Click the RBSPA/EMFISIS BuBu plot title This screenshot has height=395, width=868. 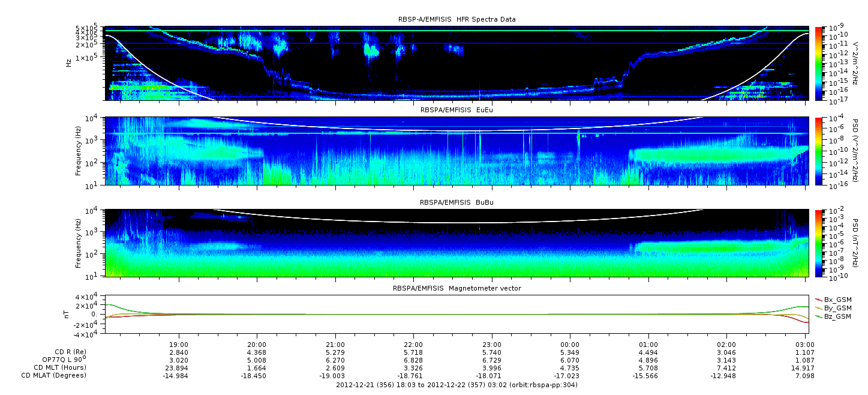pos(456,203)
